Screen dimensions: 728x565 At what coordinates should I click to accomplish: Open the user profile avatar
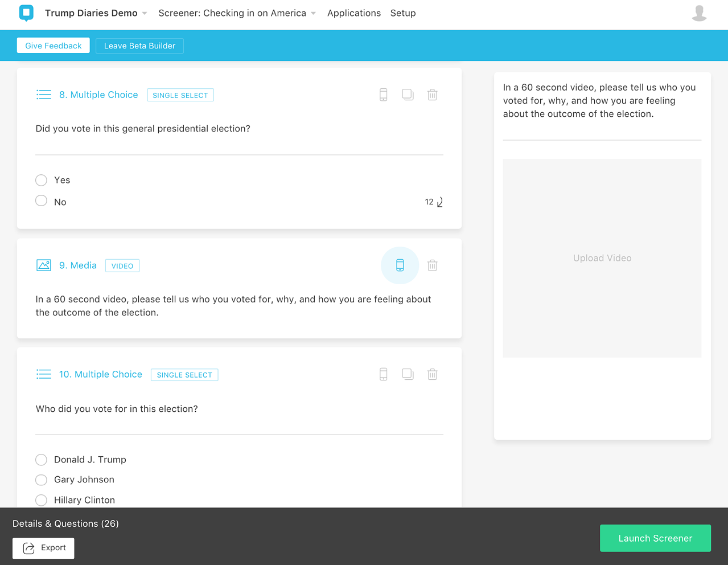699,13
